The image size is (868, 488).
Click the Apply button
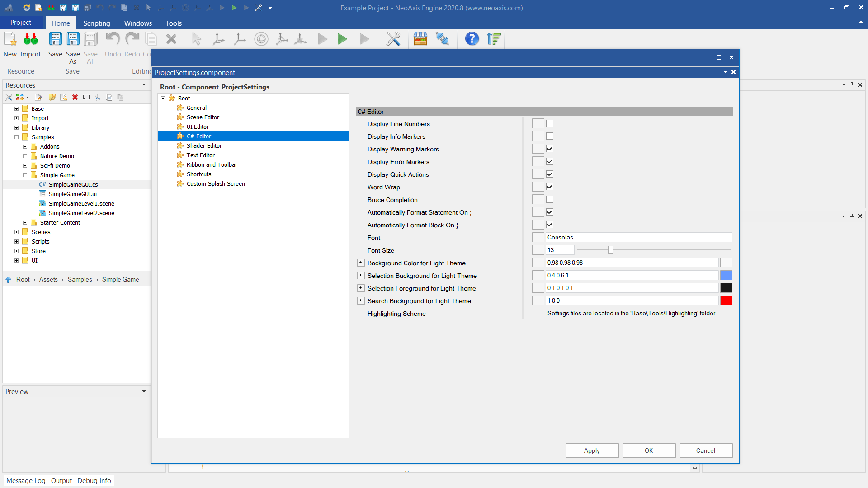(x=592, y=450)
